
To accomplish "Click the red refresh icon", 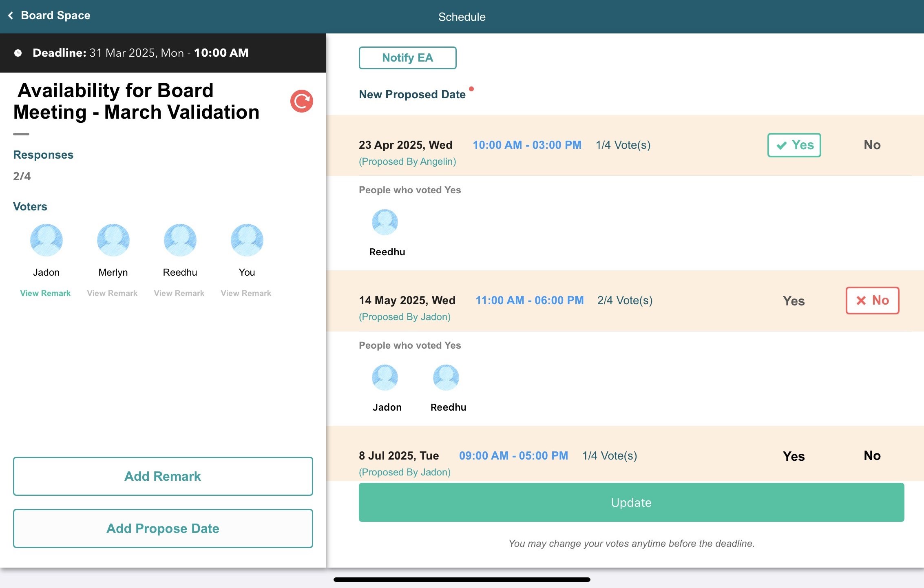I will [301, 101].
